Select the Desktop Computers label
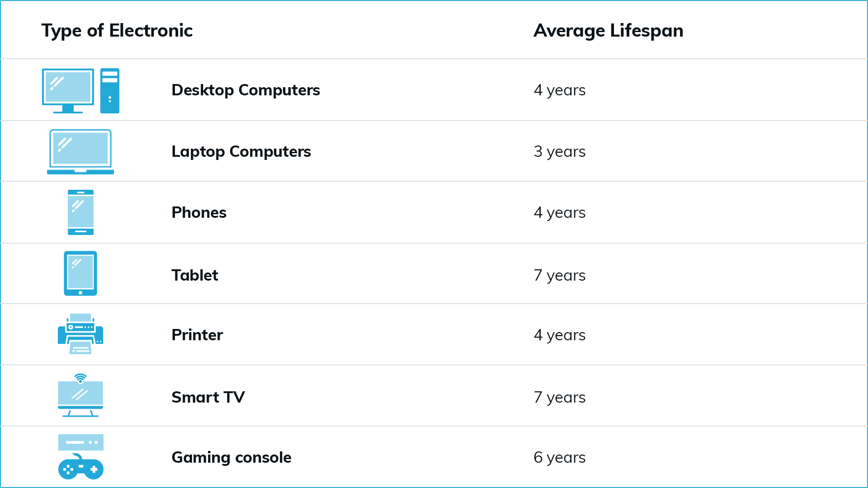The image size is (868, 488). click(246, 90)
